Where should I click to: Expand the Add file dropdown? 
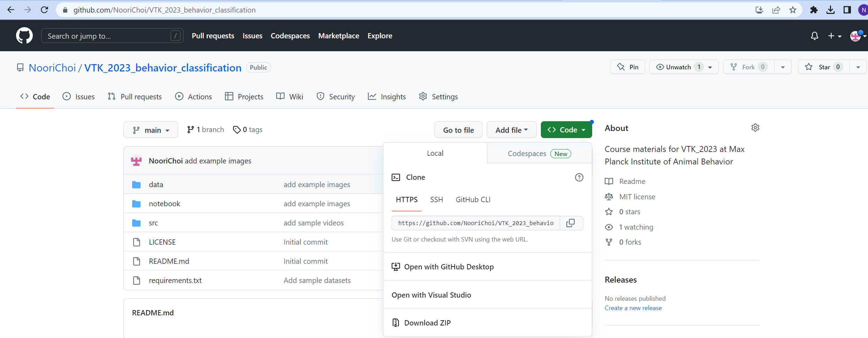[x=511, y=129]
